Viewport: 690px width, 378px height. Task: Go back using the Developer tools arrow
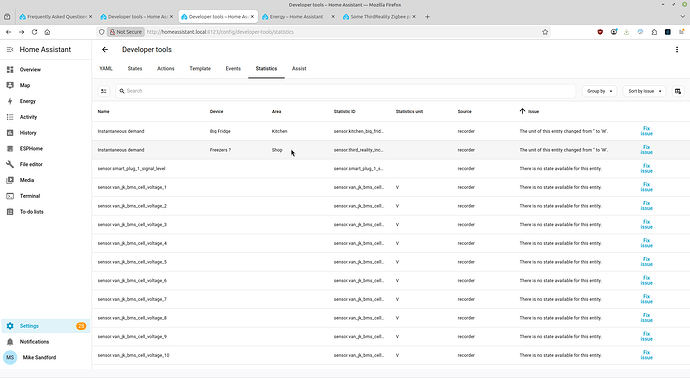click(105, 50)
